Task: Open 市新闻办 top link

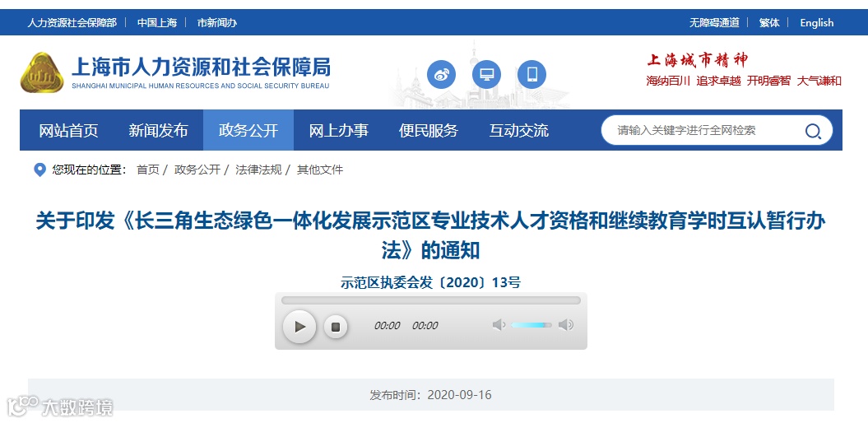Action: tap(217, 23)
